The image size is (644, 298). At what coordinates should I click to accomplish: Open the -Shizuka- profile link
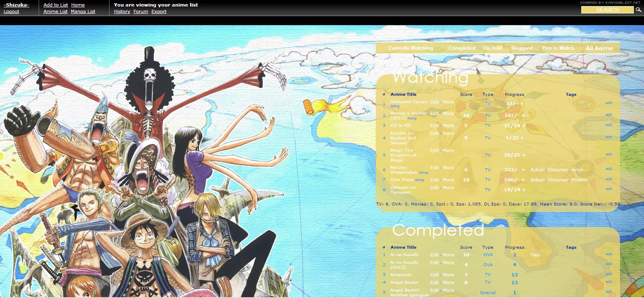click(x=16, y=5)
